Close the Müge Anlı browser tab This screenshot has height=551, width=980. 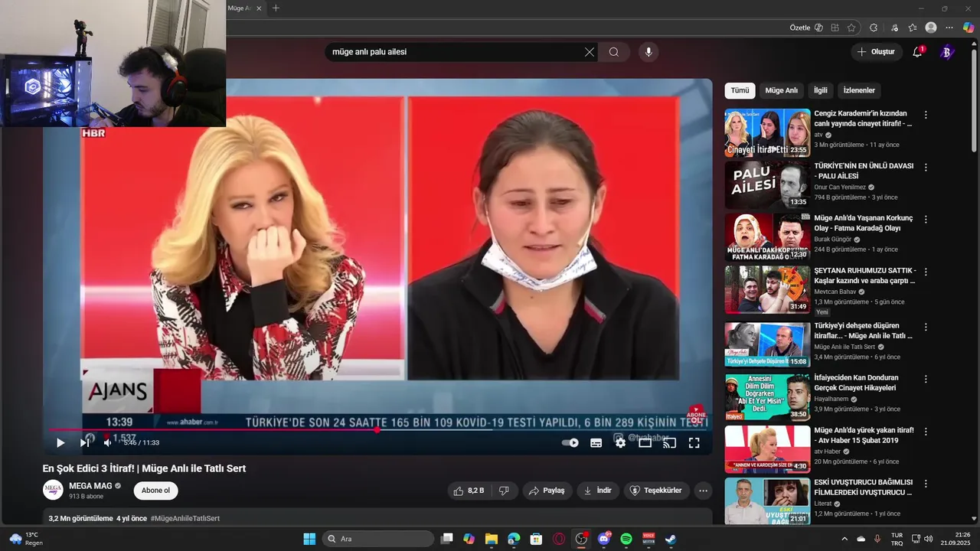[x=259, y=8]
